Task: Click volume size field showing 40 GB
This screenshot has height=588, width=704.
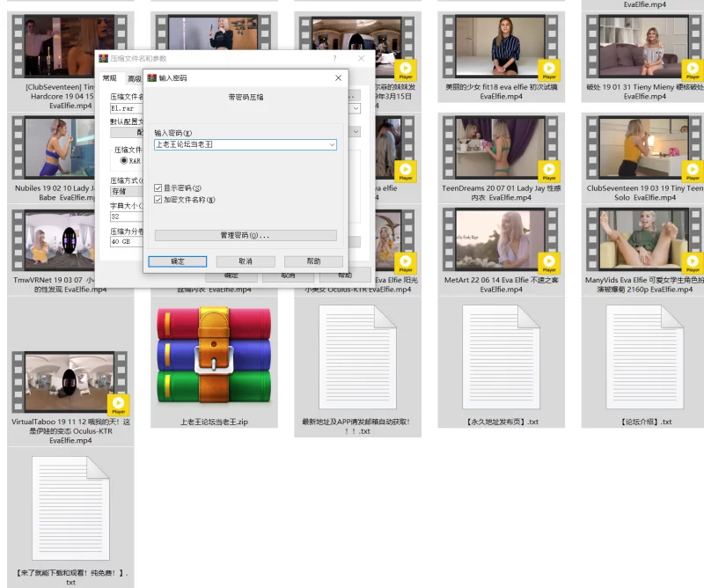Action: point(127,242)
